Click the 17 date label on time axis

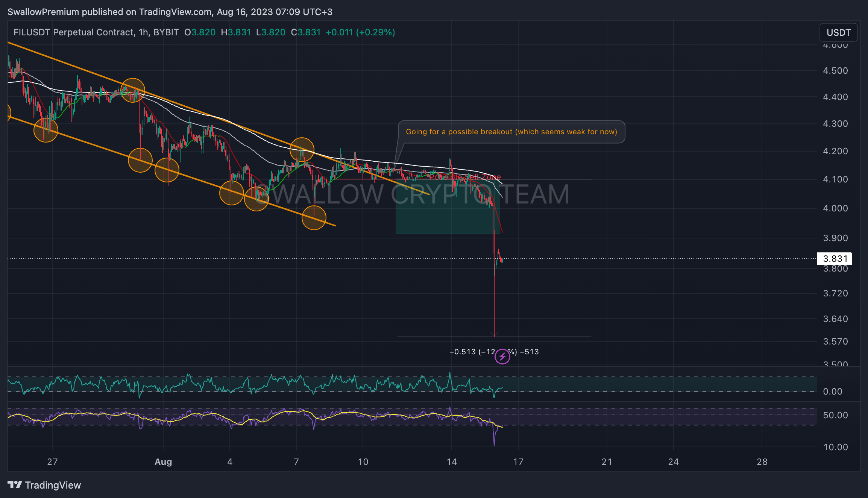tap(518, 462)
